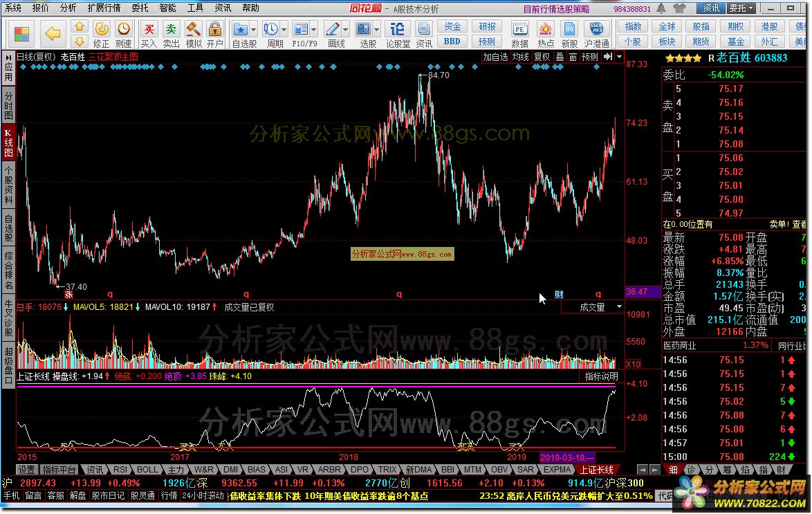Toggle 预测 forecast in chart header
The width and height of the screenshot is (812, 514).
pos(590,57)
